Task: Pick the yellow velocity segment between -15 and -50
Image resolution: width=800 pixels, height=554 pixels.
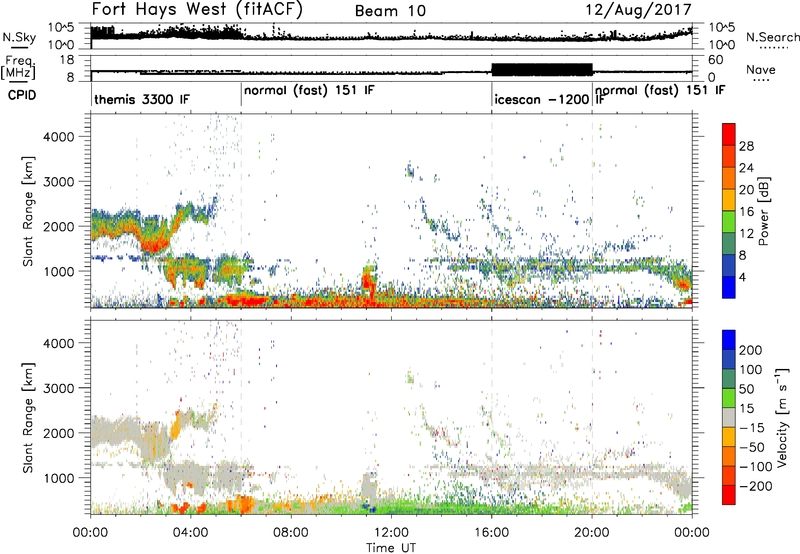Action: pyautogui.click(x=729, y=437)
